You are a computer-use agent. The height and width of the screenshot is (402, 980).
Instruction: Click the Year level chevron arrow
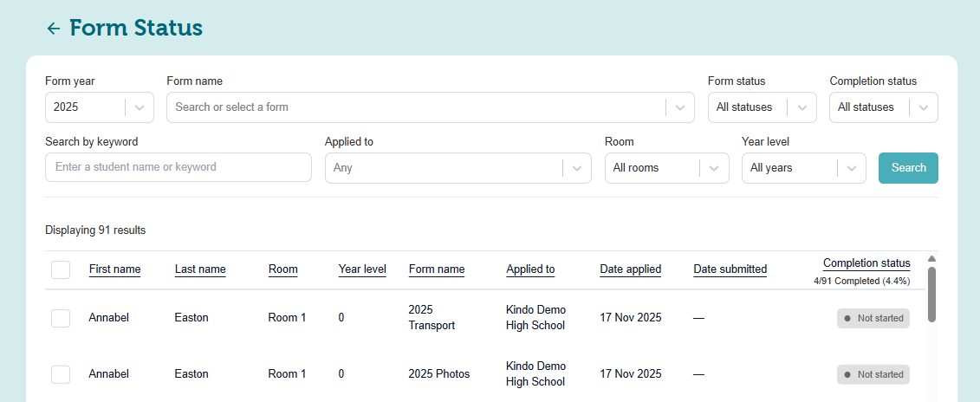(x=852, y=168)
